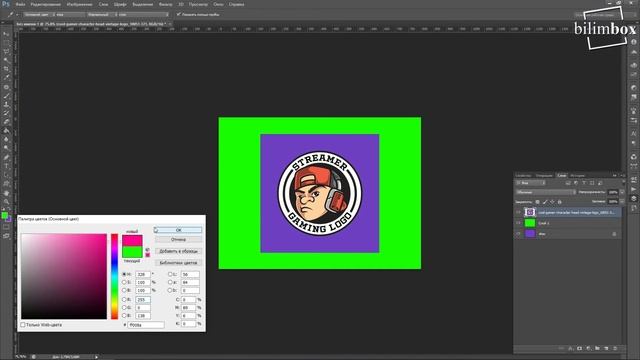Viewport: 640px width, 360px height.
Task: Select the R red radio button
Action: 124,299
